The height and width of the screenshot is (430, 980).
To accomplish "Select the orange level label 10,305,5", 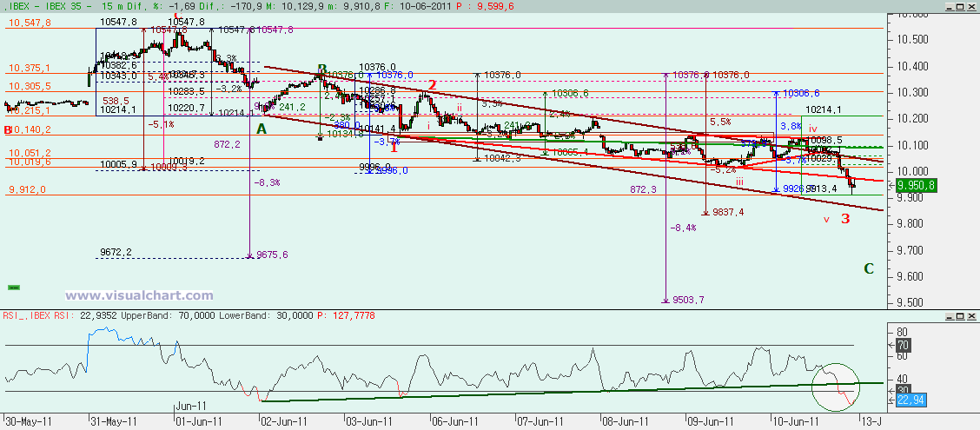I will pyautogui.click(x=30, y=86).
